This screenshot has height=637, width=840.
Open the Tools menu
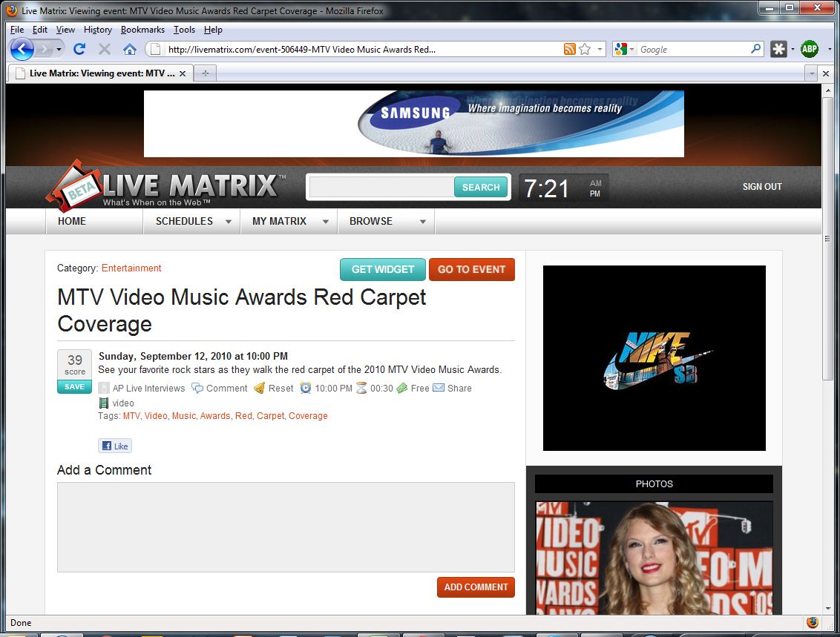tap(184, 30)
